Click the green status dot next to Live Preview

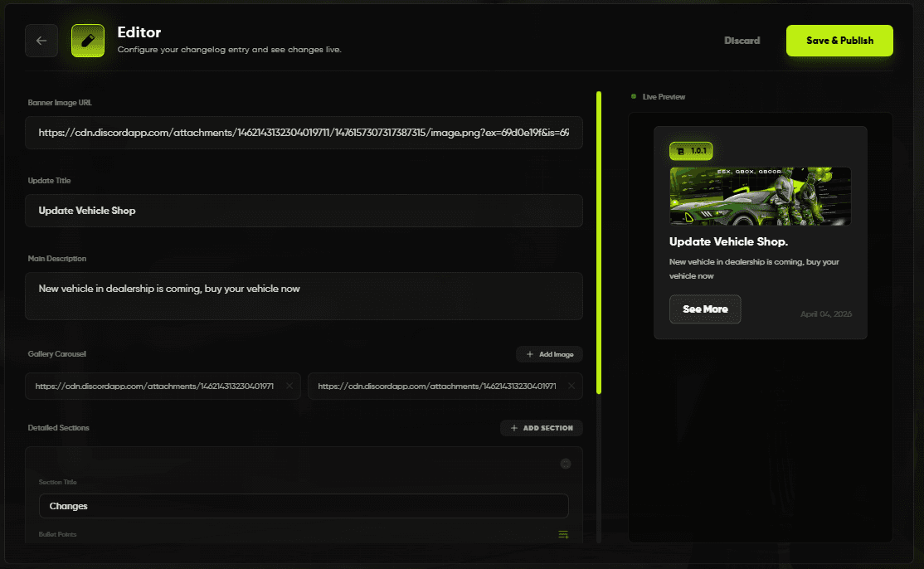pyautogui.click(x=633, y=96)
